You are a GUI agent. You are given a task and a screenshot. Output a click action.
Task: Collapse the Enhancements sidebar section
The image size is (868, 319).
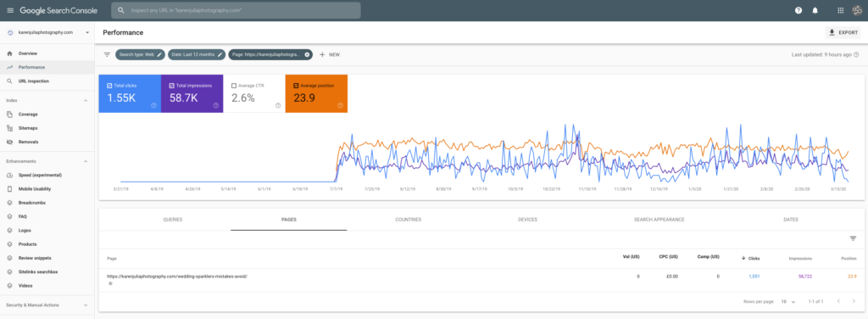[x=86, y=161]
